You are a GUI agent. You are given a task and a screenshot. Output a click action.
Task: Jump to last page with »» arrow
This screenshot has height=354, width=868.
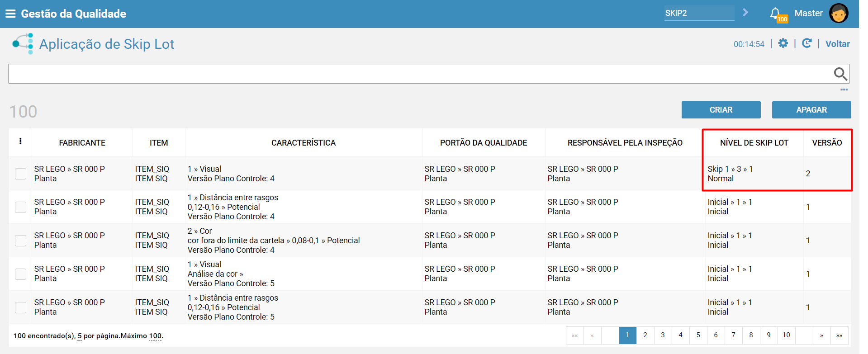[x=839, y=335]
